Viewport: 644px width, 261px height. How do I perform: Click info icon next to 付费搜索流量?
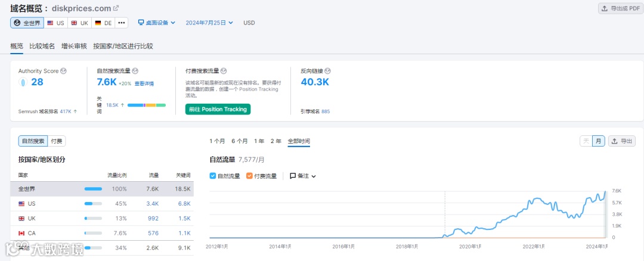pyautogui.click(x=224, y=71)
